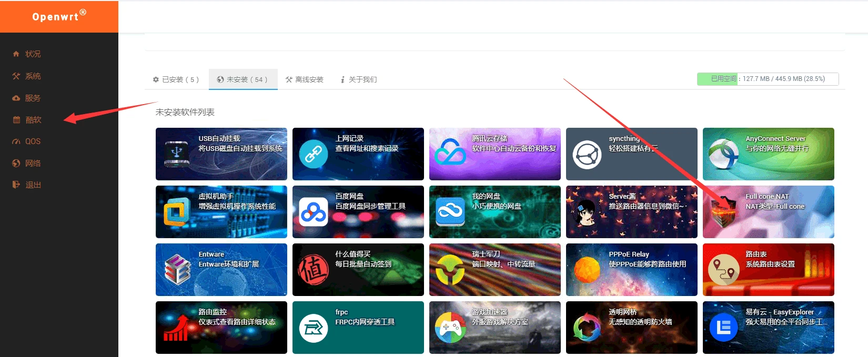868x357 pixels.
Task: Click the 系统路由表设置 description
Action: 770,264
